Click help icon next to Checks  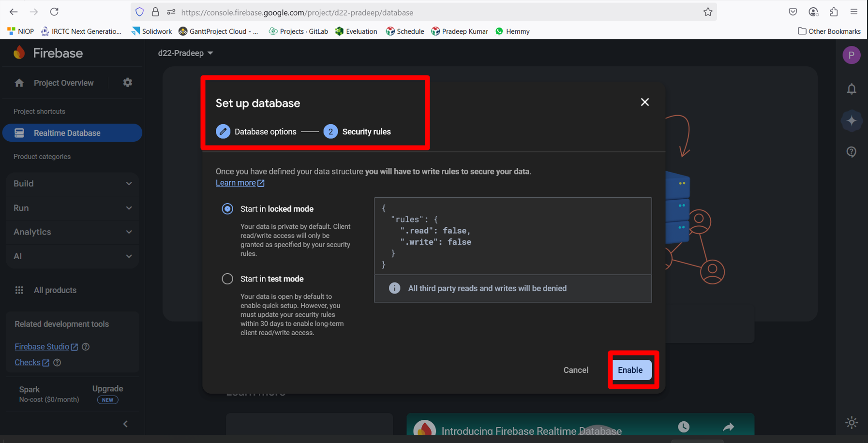click(x=57, y=363)
